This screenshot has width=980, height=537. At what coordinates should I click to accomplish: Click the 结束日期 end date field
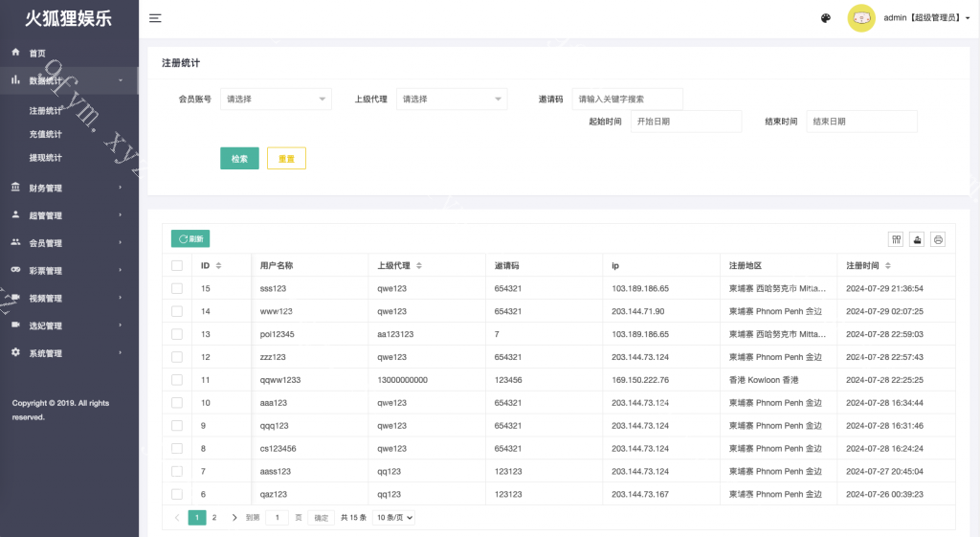tap(862, 122)
